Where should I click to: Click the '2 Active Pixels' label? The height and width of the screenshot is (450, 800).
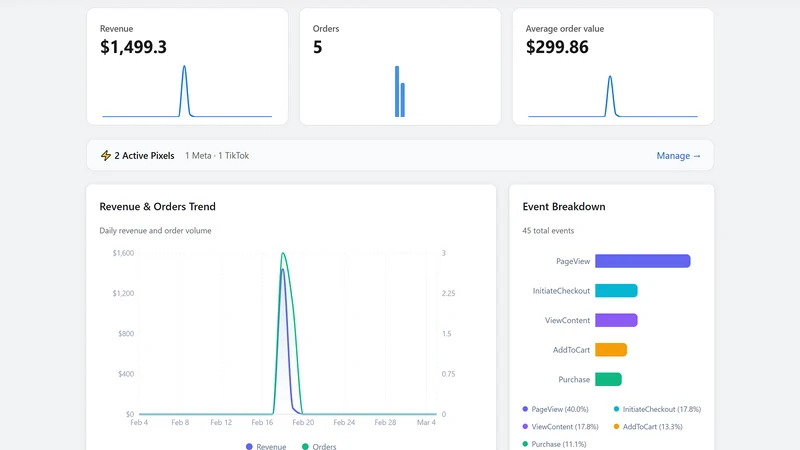[144, 156]
